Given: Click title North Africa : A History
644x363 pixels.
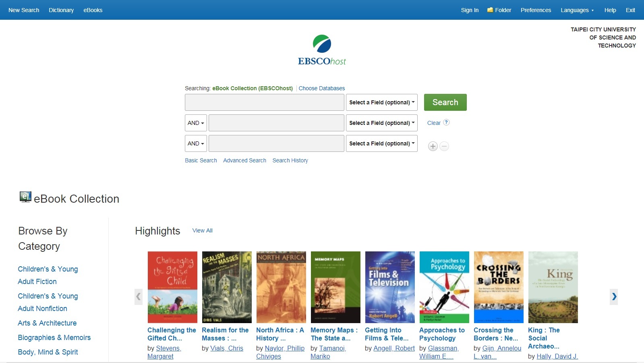Looking at the screenshot, I should pyautogui.click(x=280, y=334).
